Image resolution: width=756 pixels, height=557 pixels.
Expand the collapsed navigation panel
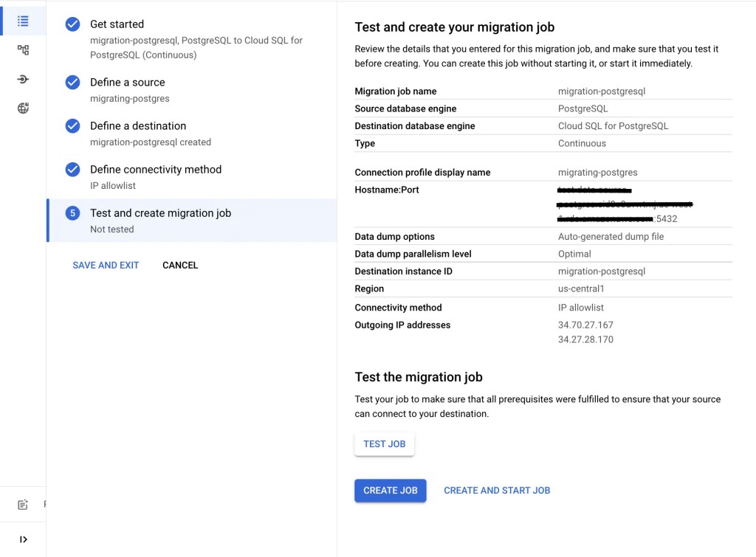[x=23, y=538]
